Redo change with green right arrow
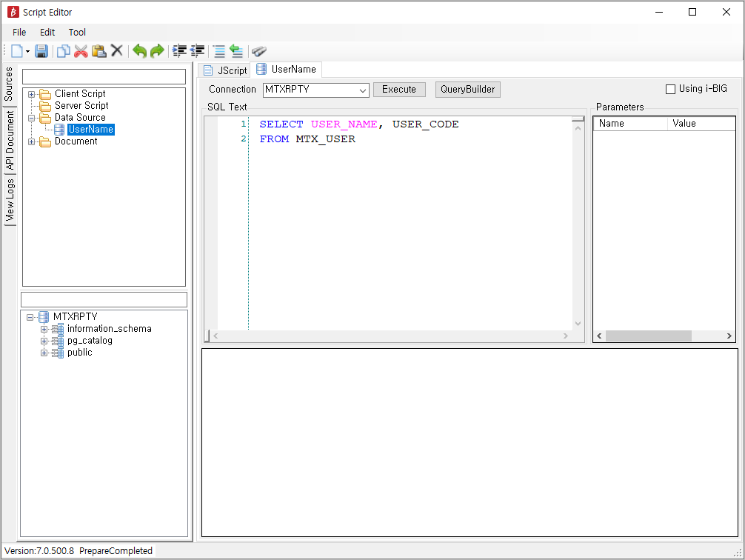The width and height of the screenshot is (745, 560). tap(157, 51)
